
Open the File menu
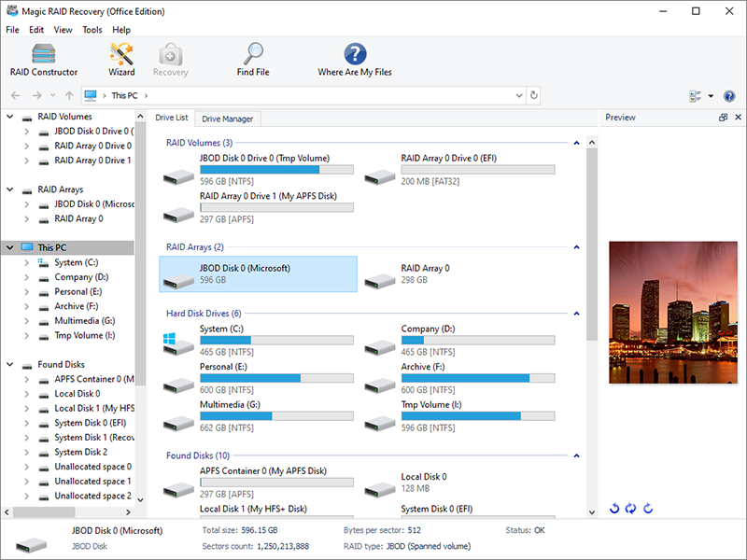click(x=12, y=30)
